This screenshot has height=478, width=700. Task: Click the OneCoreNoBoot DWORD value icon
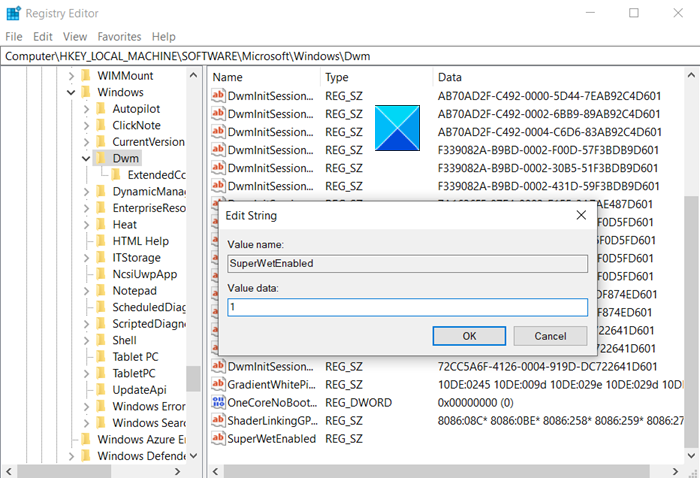click(218, 402)
